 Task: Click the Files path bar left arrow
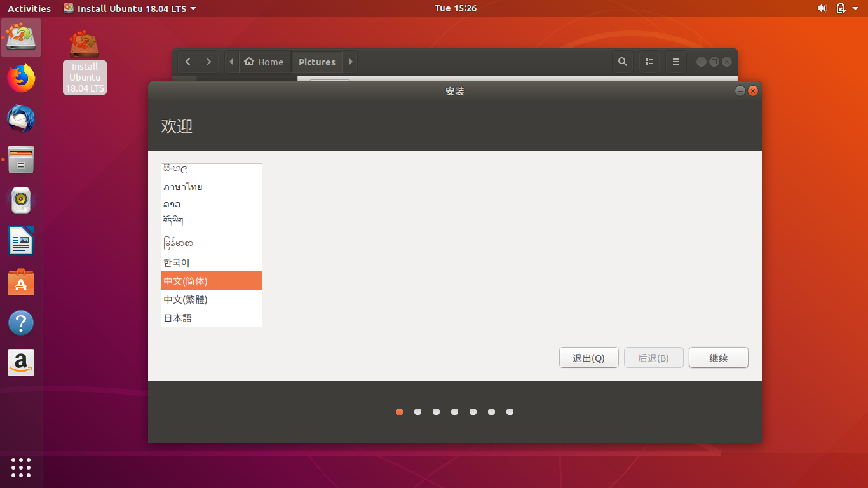pyautogui.click(x=231, y=62)
